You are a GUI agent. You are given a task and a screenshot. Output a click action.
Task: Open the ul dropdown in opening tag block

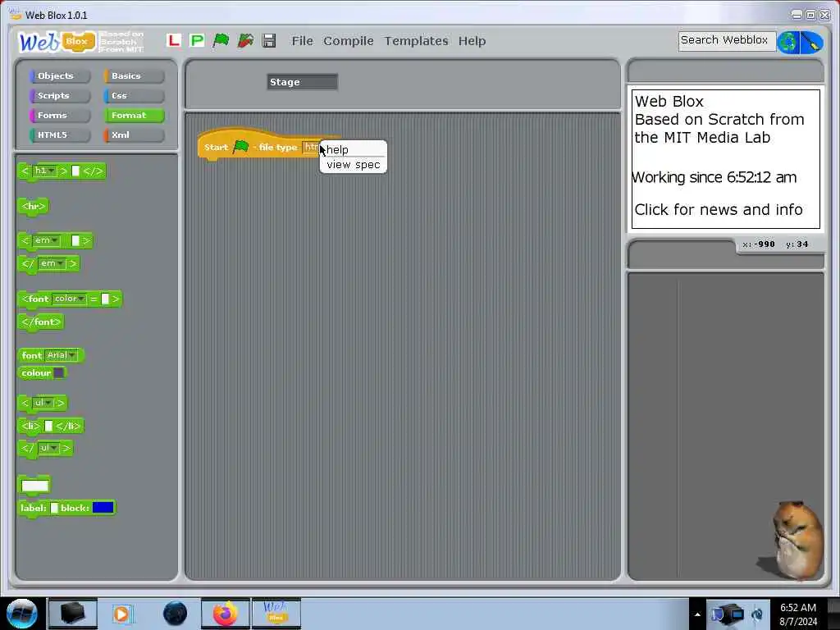click(x=43, y=402)
